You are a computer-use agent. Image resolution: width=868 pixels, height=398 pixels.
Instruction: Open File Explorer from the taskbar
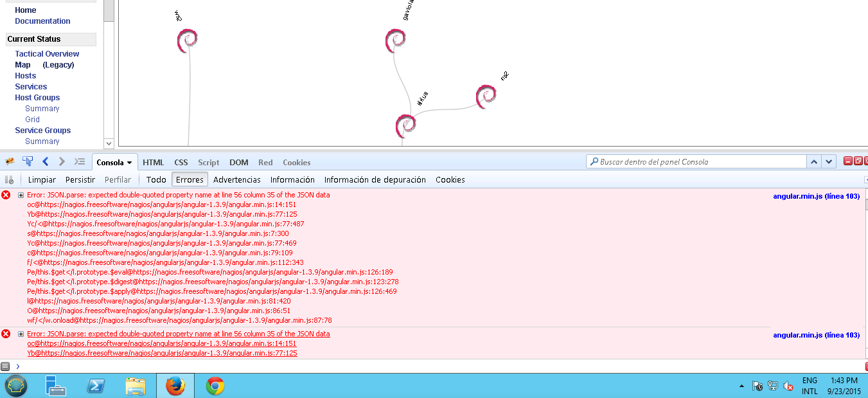point(136,386)
